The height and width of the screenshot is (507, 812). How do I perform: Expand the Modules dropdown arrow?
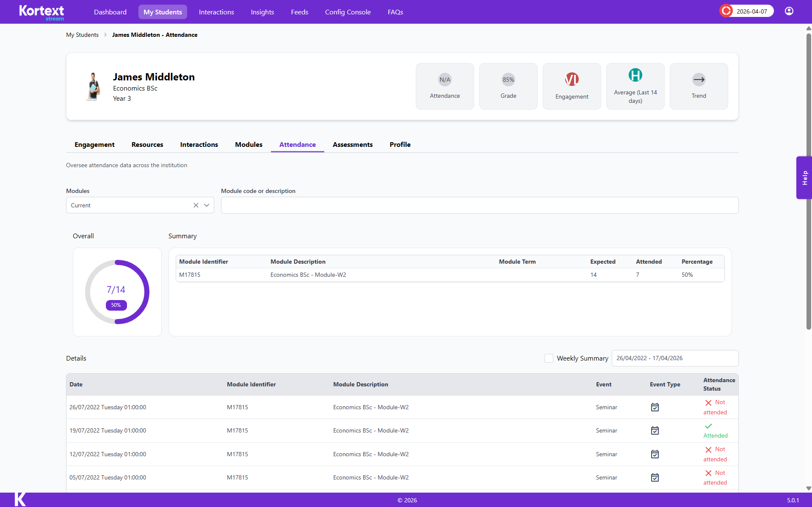(x=207, y=205)
